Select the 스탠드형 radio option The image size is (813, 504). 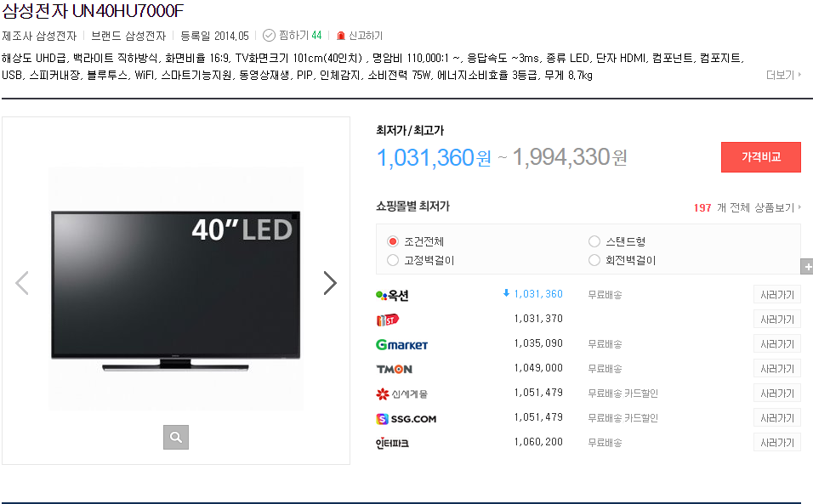tap(594, 241)
